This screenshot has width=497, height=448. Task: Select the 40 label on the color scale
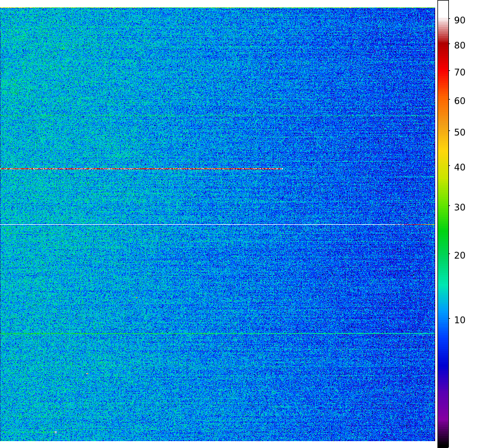tap(459, 168)
